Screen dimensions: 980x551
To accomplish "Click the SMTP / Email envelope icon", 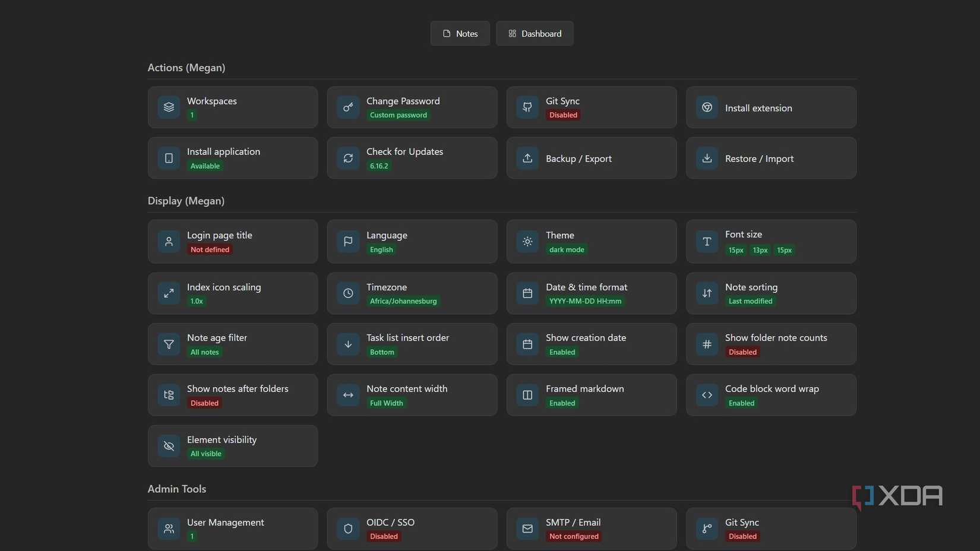I will coord(527,528).
